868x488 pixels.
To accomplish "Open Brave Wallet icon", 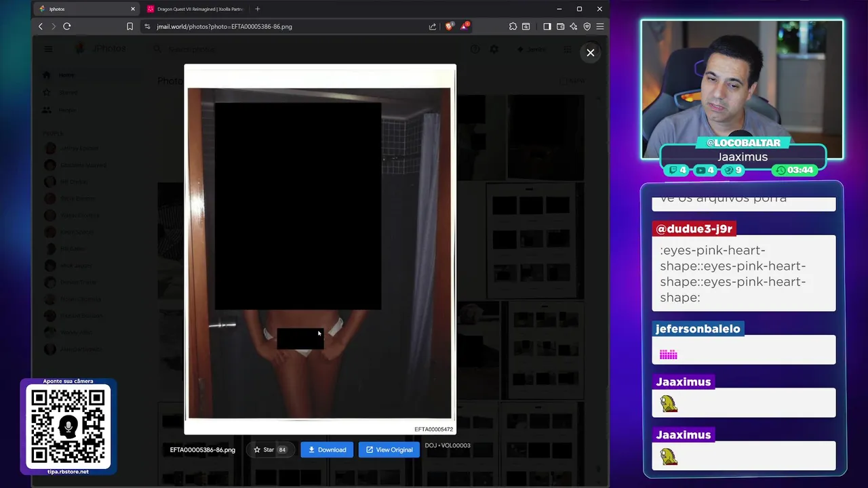I will point(560,26).
